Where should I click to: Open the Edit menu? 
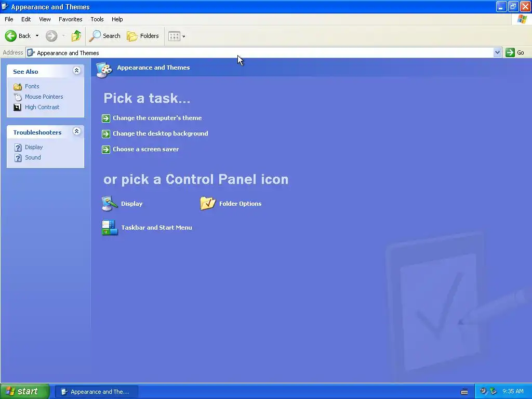pos(26,19)
